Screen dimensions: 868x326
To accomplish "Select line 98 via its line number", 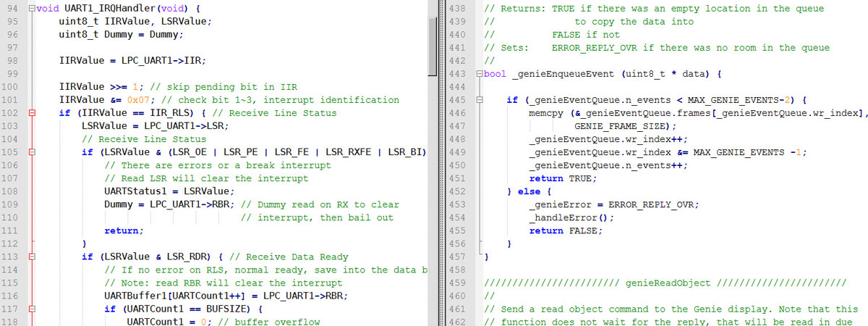I will (x=12, y=61).
